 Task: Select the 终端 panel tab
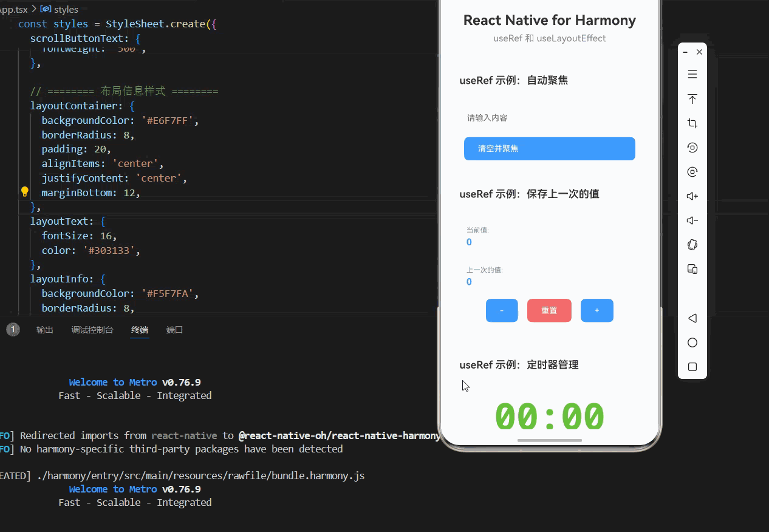click(140, 330)
